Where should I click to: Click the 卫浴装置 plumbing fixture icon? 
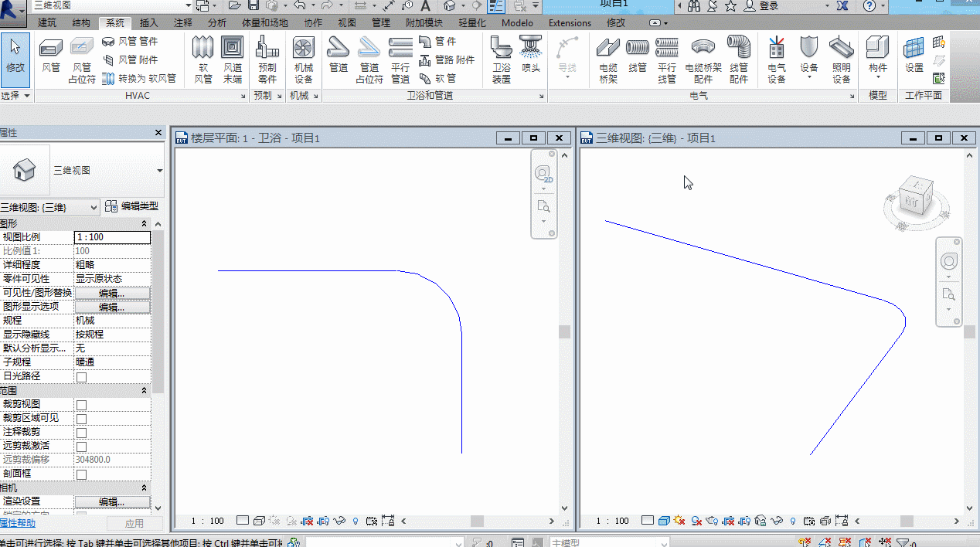tap(502, 59)
